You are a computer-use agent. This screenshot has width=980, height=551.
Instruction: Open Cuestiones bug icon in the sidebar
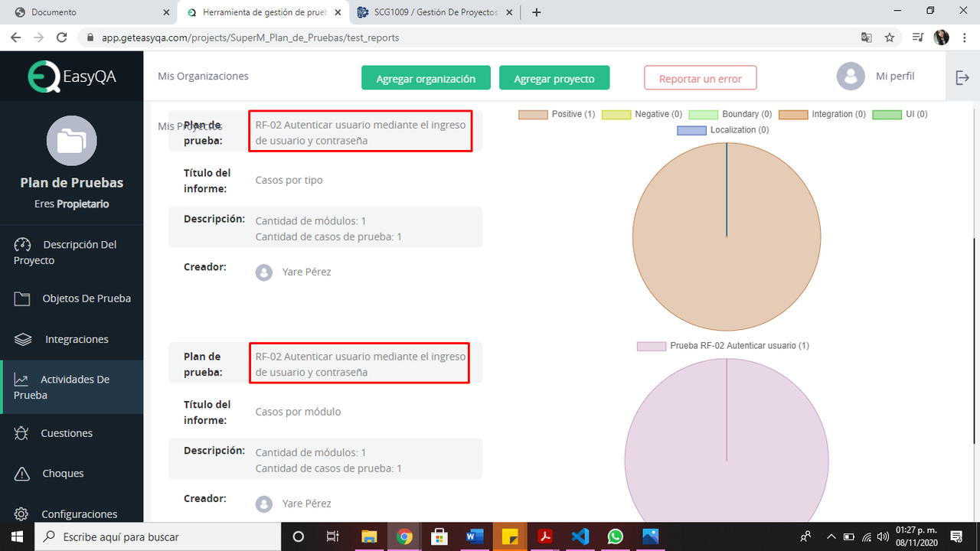[21, 433]
